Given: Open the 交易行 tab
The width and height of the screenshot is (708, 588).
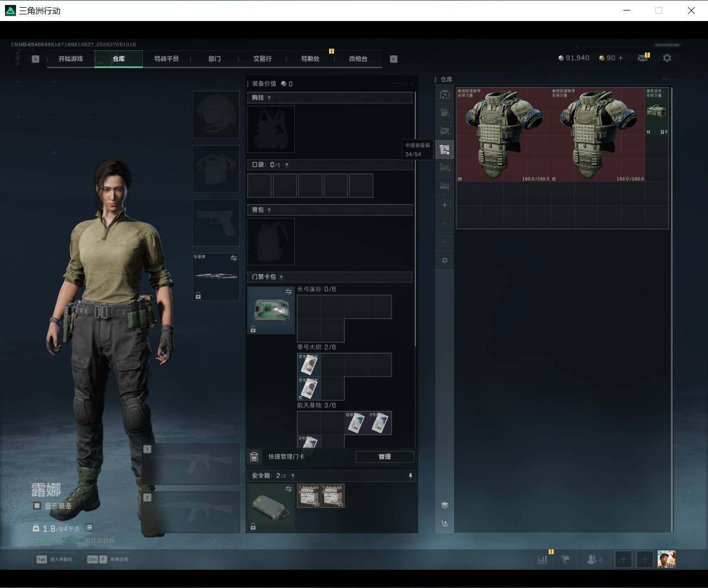Looking at the screenshot, I should click(262, 59).
